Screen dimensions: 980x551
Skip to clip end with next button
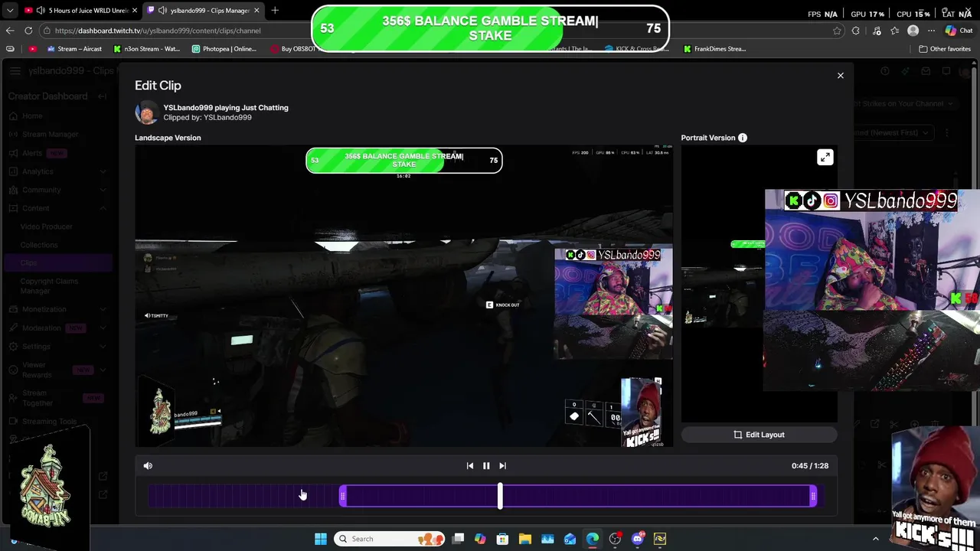502,465
